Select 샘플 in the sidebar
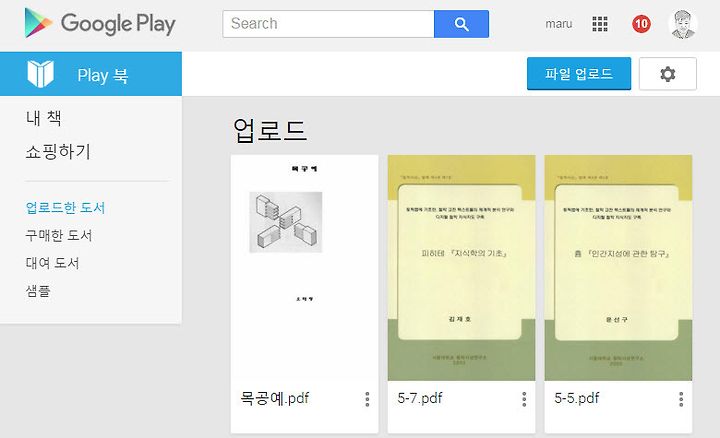This screenshot has width=720, height=438. tap(38, 290)
